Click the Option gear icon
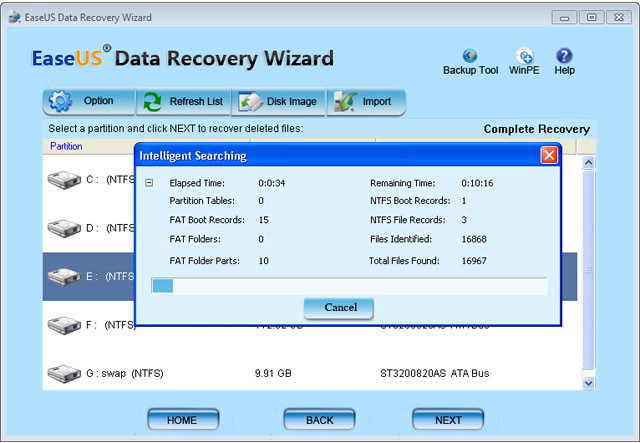This screenshot has height=443, width=640. point(60,101)
